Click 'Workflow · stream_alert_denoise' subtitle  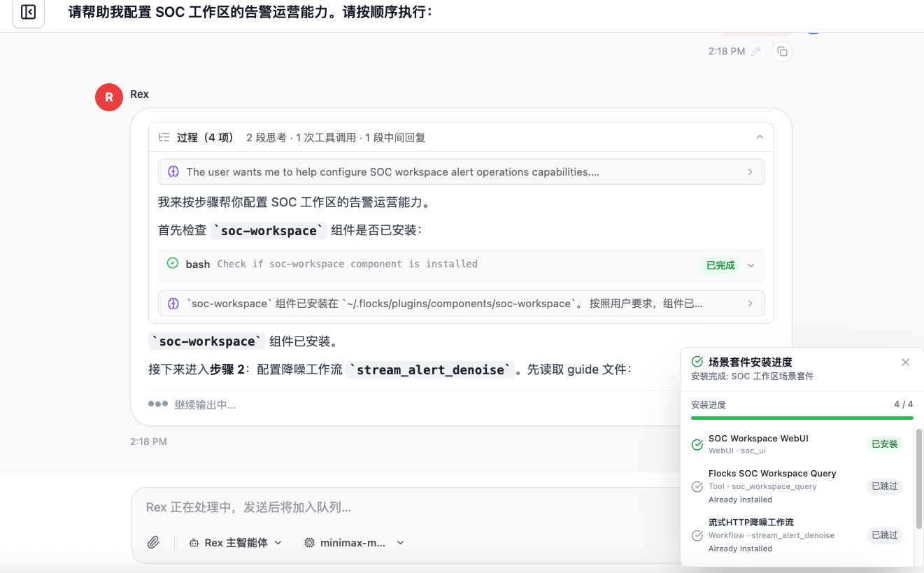(x=772, y=535)
